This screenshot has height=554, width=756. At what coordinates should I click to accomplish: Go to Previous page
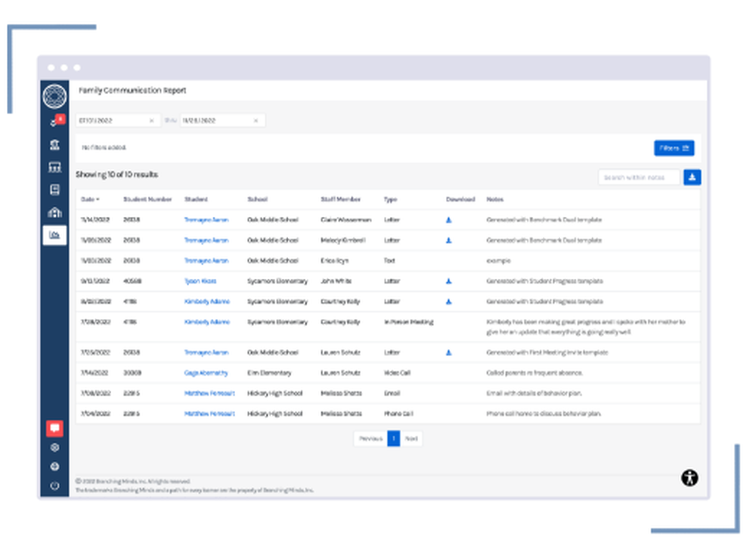tap(370, 438)
